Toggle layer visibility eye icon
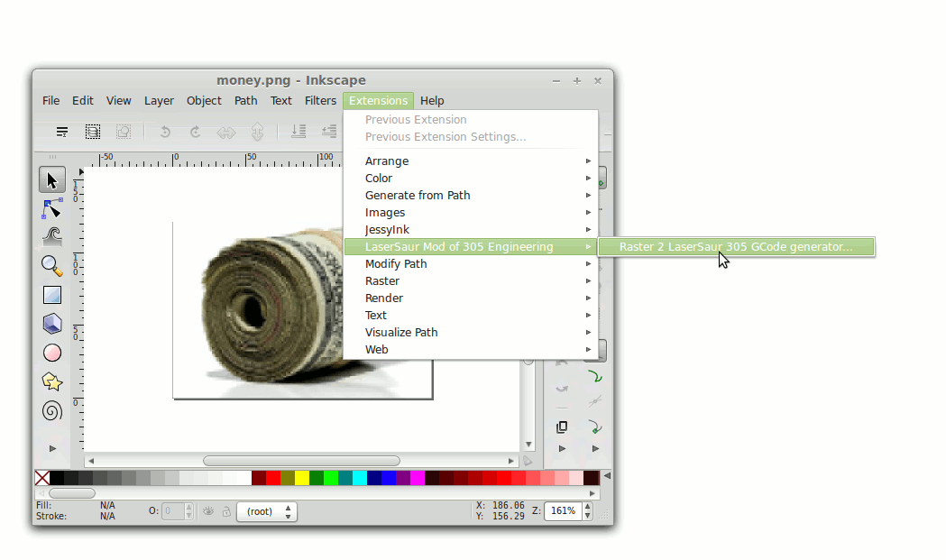The height and width of the screenshot is (560, 946). pos(208,511)
